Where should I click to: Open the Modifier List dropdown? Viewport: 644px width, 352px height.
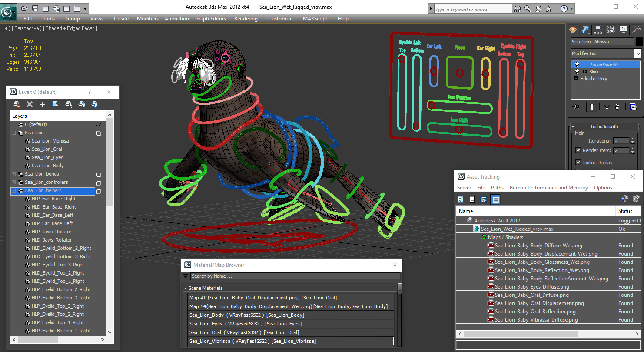point(637,53)
